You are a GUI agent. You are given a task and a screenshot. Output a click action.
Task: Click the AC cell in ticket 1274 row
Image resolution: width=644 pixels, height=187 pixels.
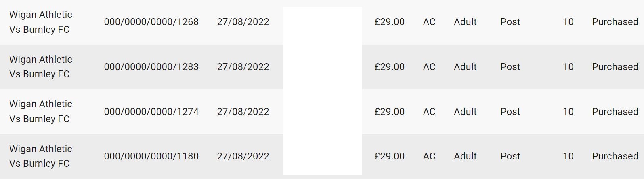pos(429,112)
